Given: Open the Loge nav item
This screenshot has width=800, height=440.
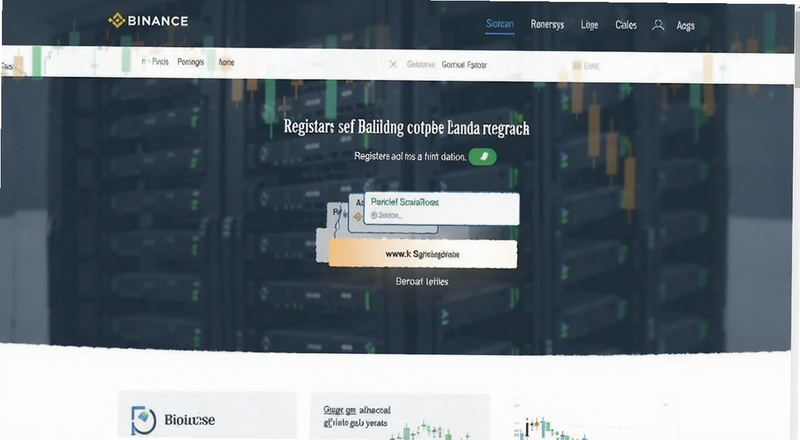Looking at the screenshot, I should [589, 25].
